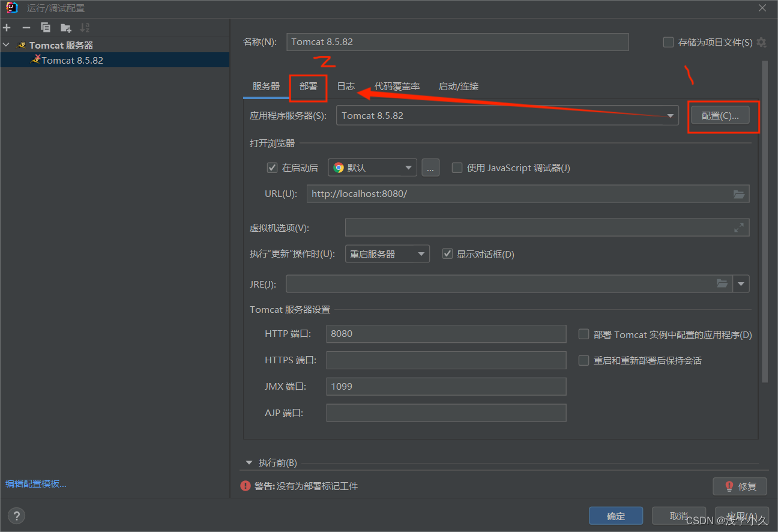Enable 使用 JavaScript 调试器 checkbox
778x532 pixels.
(457, 168)
